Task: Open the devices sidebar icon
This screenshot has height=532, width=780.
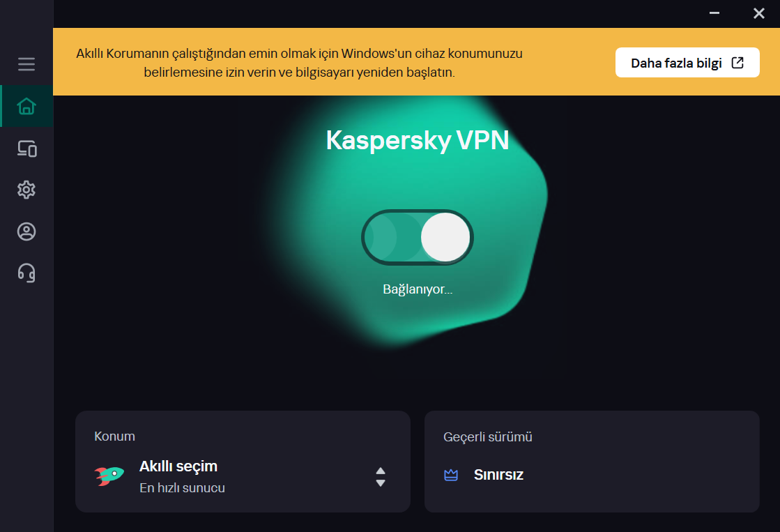Action: pyautogui.click(x=26, y=148)
